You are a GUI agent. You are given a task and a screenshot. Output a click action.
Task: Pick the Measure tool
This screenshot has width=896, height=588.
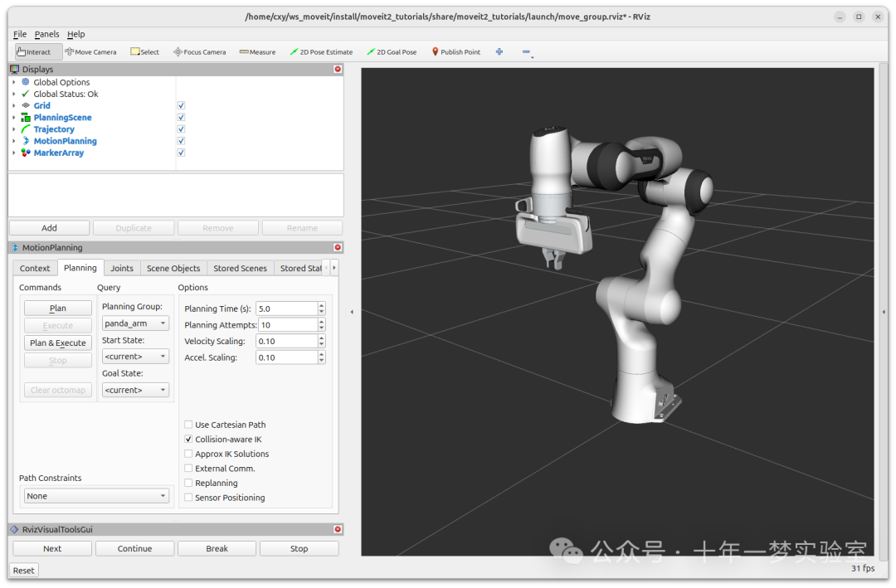(x=257, y=52)
